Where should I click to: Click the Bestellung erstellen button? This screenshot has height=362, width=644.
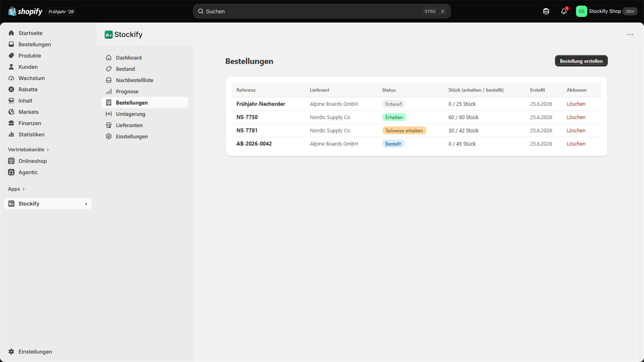tap(581, 61)
